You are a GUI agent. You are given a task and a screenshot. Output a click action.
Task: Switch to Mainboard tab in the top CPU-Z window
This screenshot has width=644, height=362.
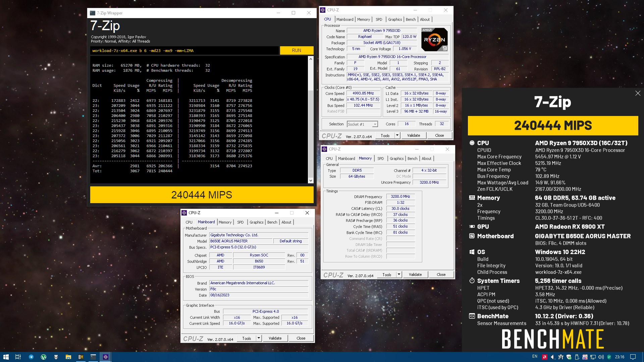tap(345, 19)
